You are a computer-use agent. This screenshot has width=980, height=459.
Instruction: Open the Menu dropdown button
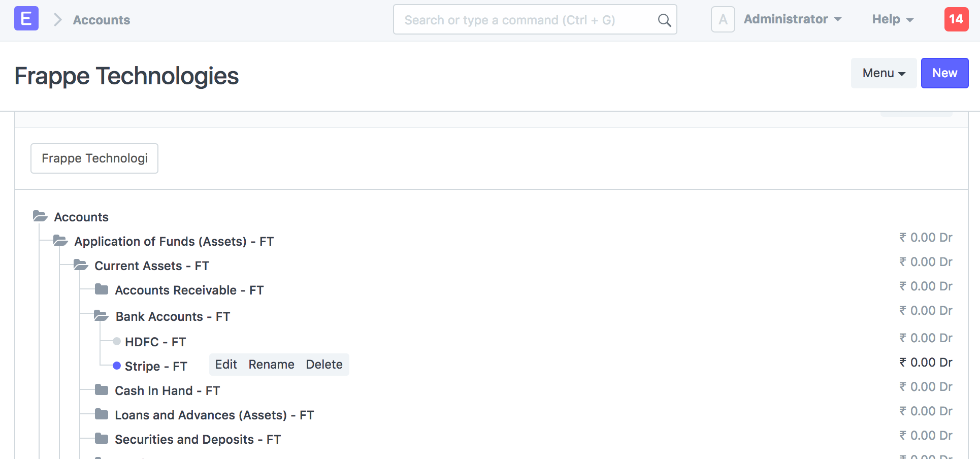click(884, 73)
